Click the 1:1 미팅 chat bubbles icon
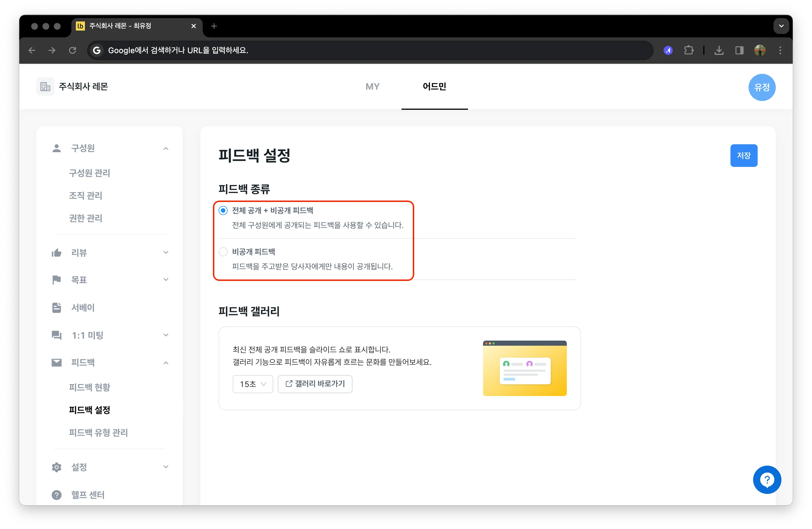This screenshot has width=812, height=529. 57,335
